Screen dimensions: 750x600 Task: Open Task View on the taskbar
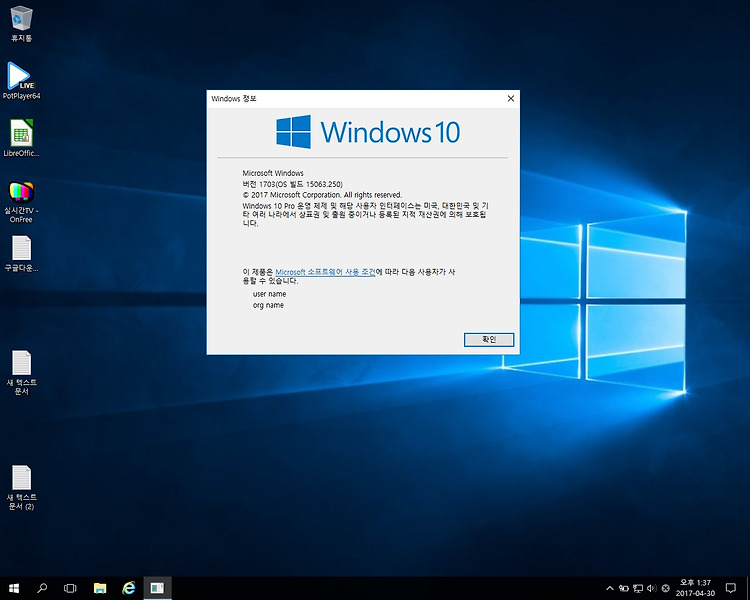point(70,588)
